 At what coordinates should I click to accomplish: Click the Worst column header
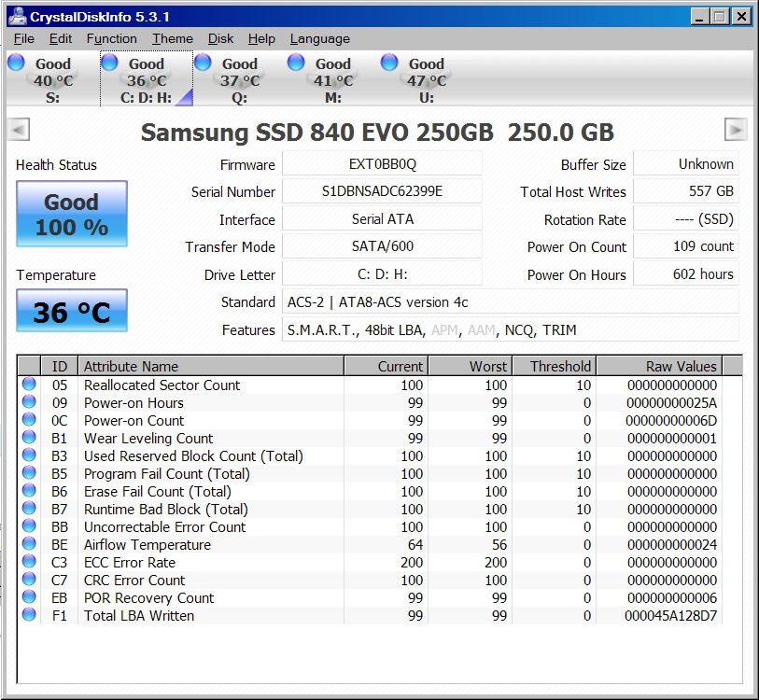[471, 366]
